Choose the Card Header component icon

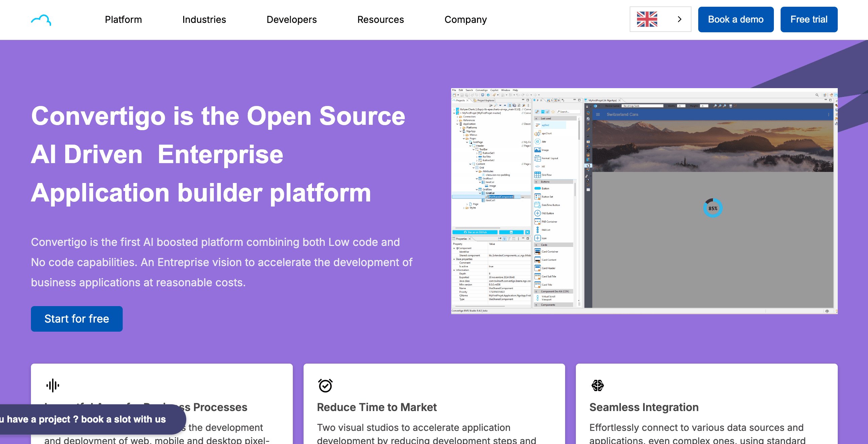(538, 268)
